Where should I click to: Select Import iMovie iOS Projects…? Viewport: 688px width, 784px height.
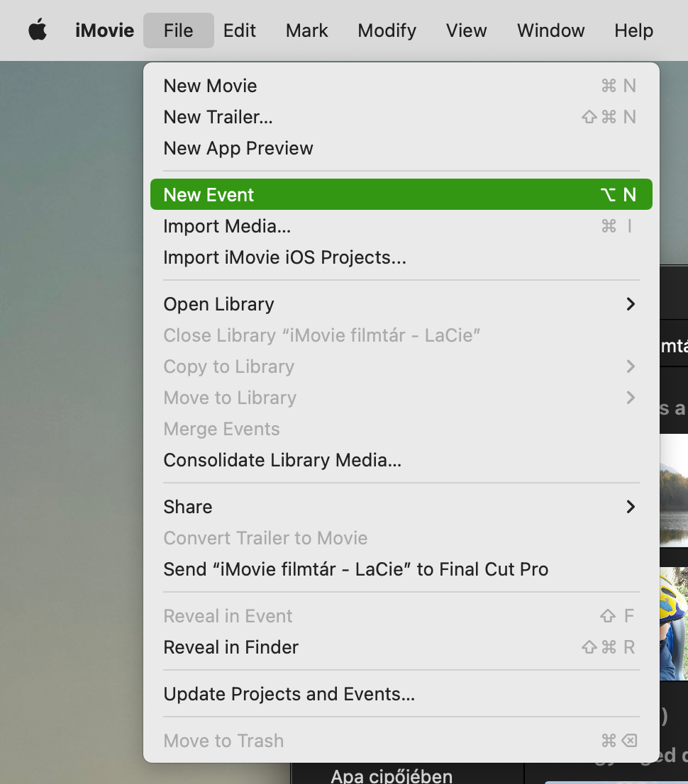tap(401, 257)
